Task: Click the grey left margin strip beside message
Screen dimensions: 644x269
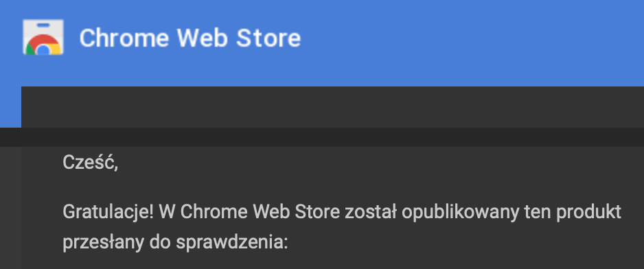Action: [10, 207]
